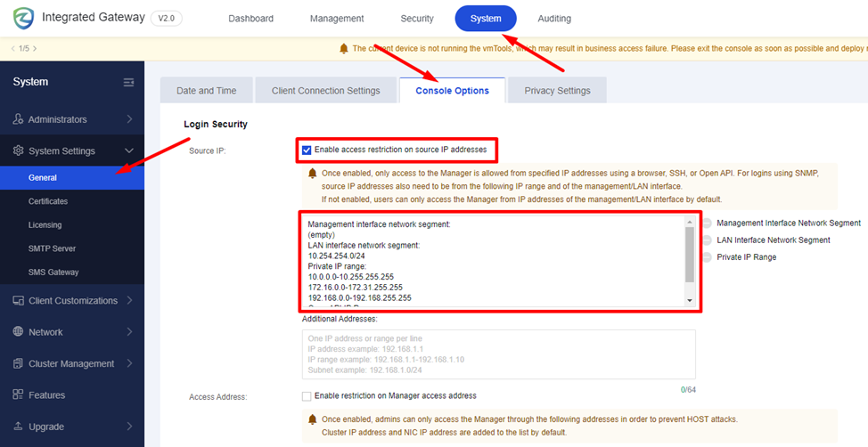The image size is (868, 447).
Task: Click the Upgrade upload icon
Action: pyautogui.click(x=18, y=427)
